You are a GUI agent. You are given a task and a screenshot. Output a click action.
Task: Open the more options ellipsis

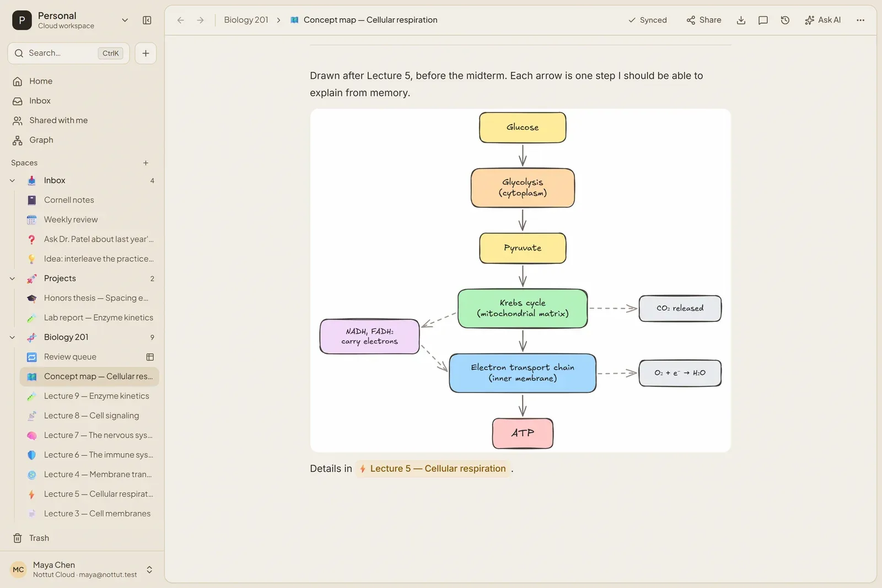(x=861, y=20)
